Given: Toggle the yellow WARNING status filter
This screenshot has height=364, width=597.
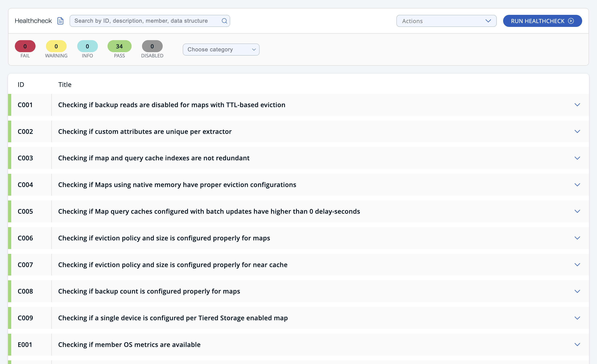Looking at the screenshot, I should pyautogui.click(x=56, y=46).
